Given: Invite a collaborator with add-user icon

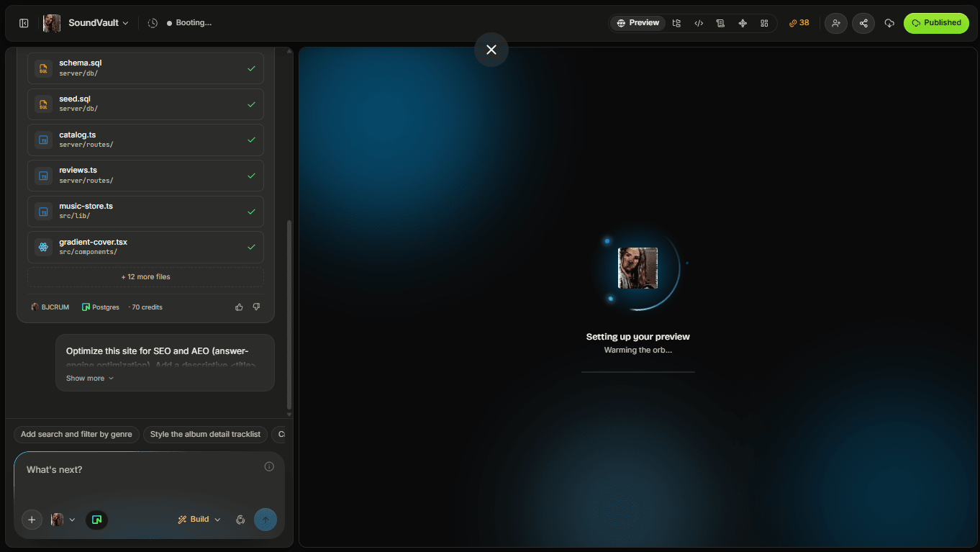Looking at the screenshot, I should click(x=835, y=23).
